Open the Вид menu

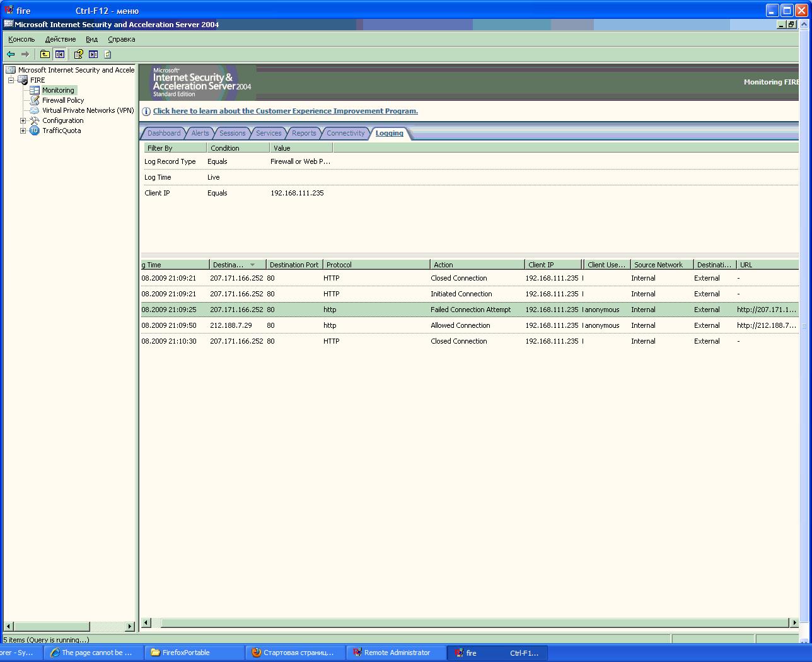click(x=92, y=39)
